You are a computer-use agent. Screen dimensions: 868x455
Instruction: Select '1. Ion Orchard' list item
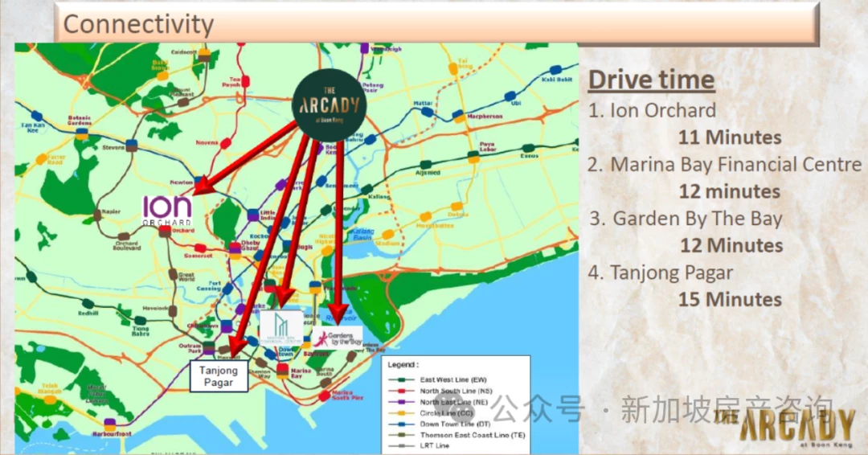point(652,110)
